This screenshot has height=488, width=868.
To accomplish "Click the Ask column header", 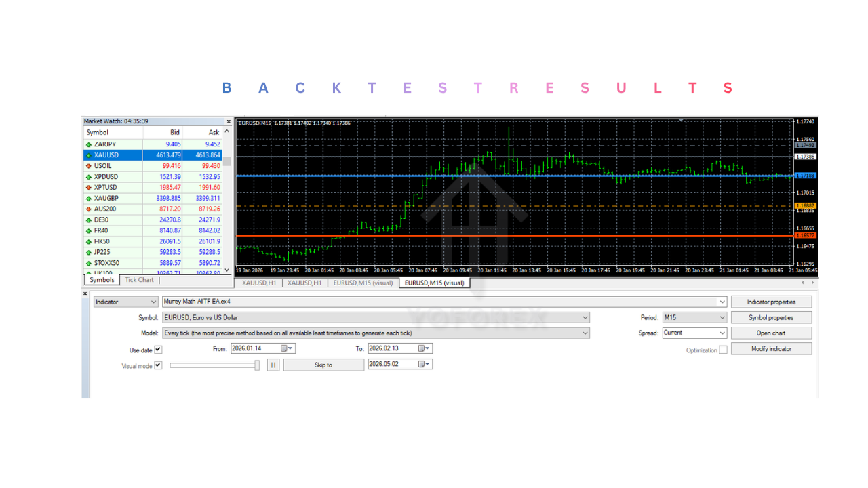I will coord(203,132).
